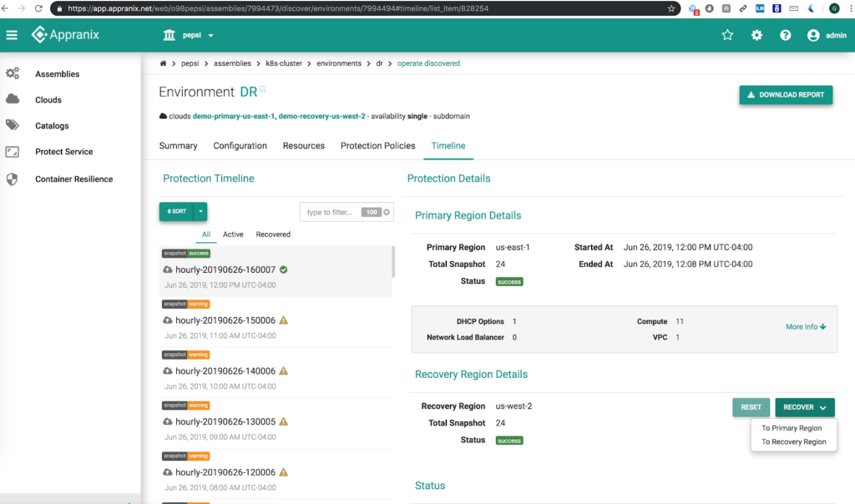Select snapshot hourly-20190626-150006
Screen dimensions: 855x504
276,321
